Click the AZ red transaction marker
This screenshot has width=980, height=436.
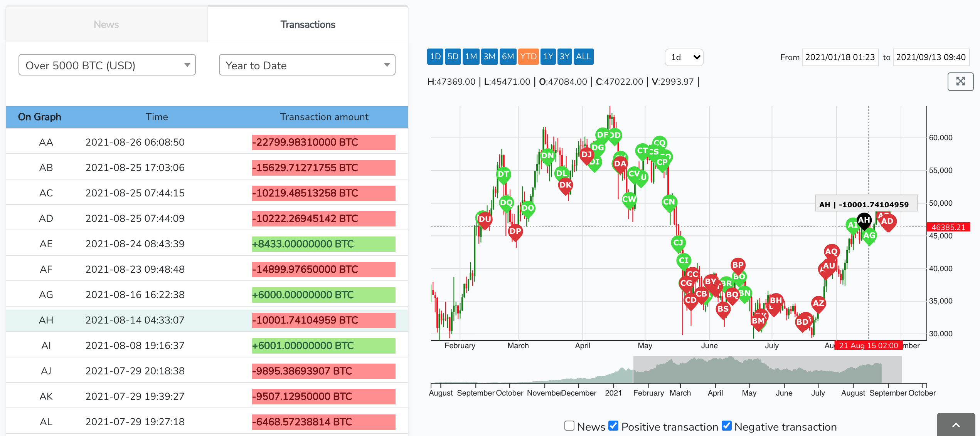pyautogui.click(x=818, y=303)
